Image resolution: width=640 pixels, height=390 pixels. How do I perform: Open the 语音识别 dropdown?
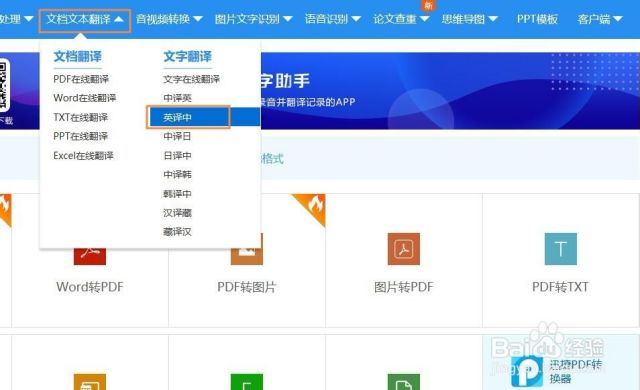point(333,19)
